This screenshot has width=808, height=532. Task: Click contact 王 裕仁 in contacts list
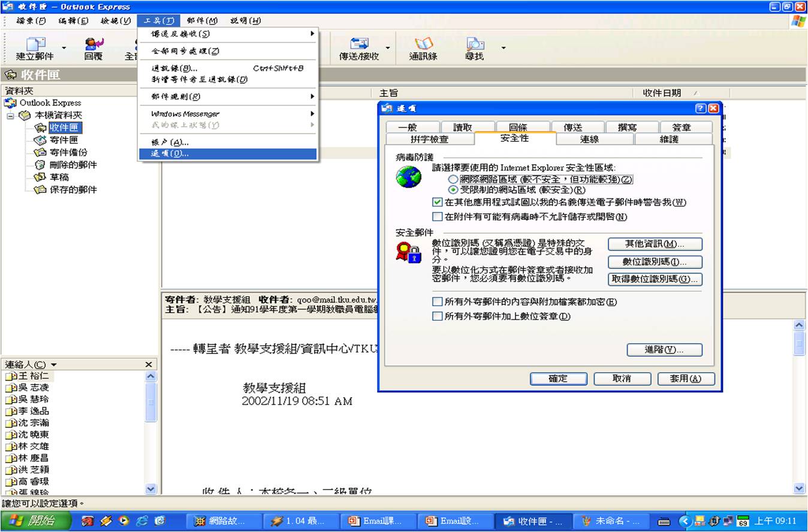[x=34, y=376]
